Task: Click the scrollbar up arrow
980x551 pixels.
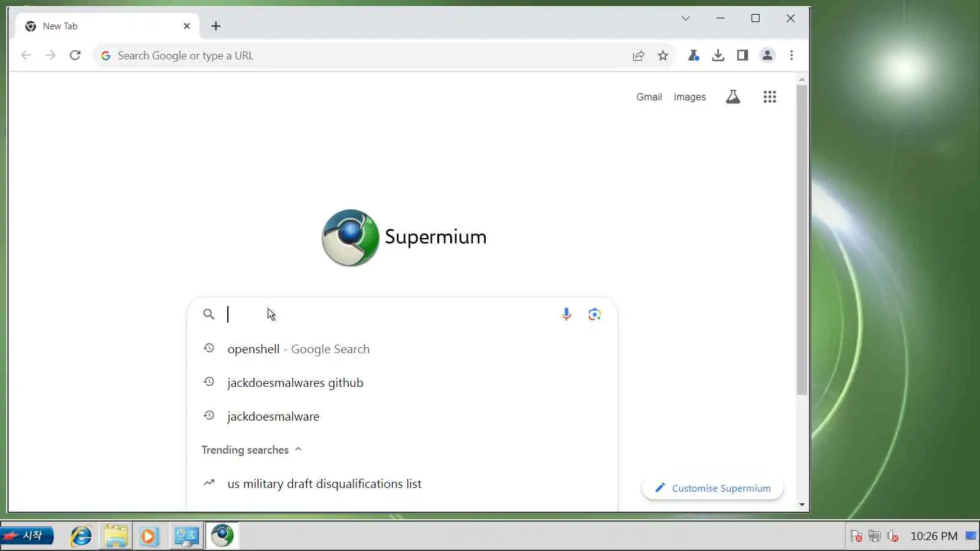Action: pos(802,80)
